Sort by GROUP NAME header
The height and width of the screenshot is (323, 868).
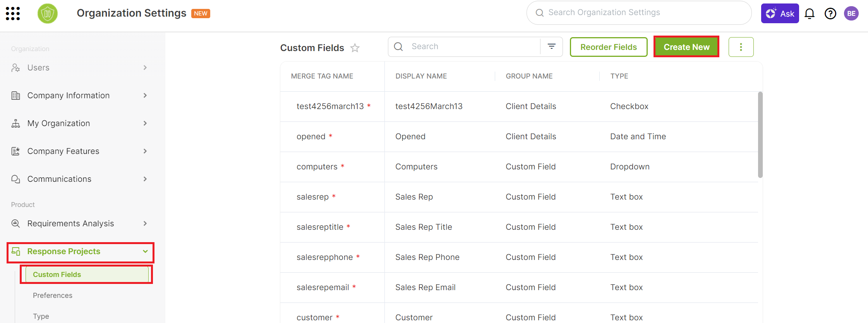(x=529, y=76)
